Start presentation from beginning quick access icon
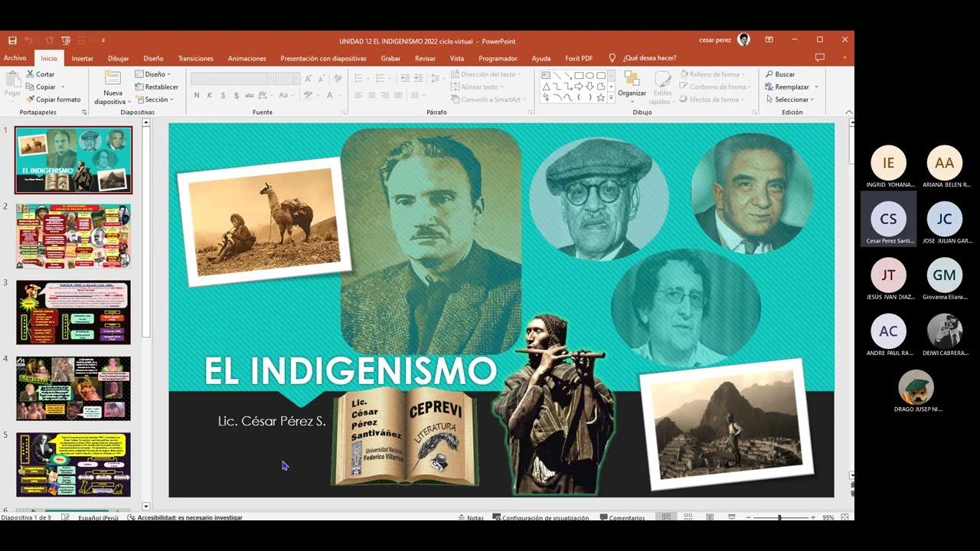The height and width of the screenshot is (551, 980). click(x=66, y=41)
